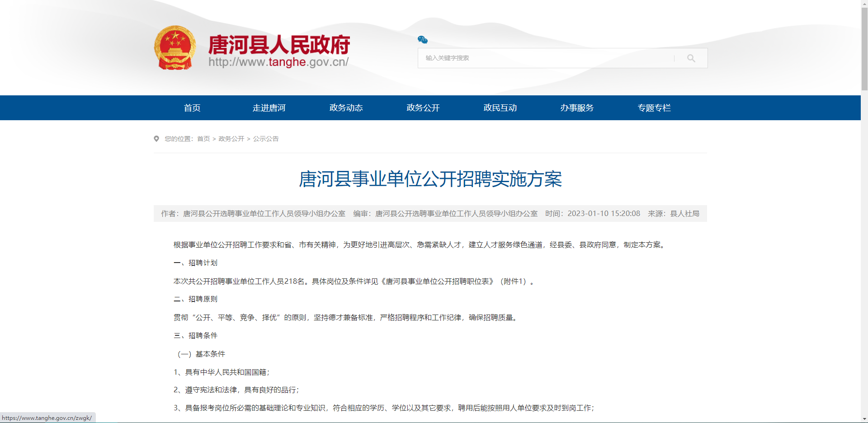Viewport: 868px width, 423px height.
Task: Open the 政务动态 navigation menu item
Action: [346, 108]
